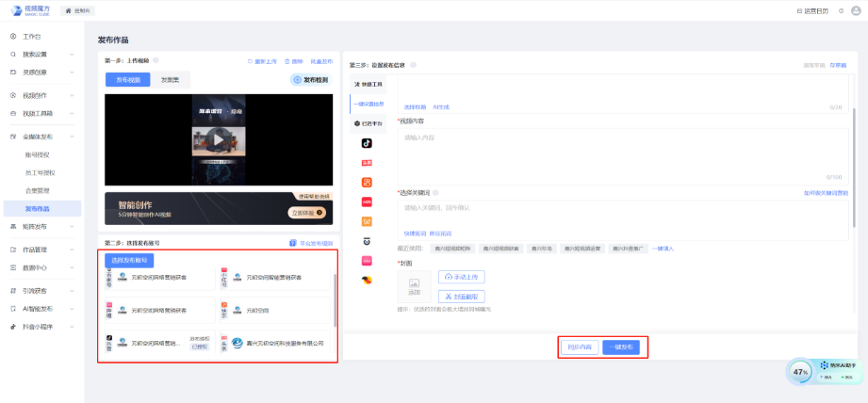868x403 pixels.
Task: Click the 已授权 badge on 抖音 account
Action: 200,347
